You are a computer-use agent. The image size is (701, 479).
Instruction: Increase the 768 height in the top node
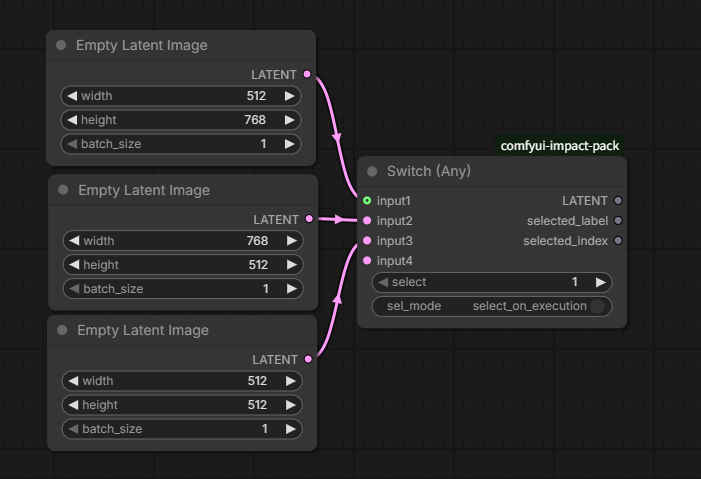tap(289, 120)
